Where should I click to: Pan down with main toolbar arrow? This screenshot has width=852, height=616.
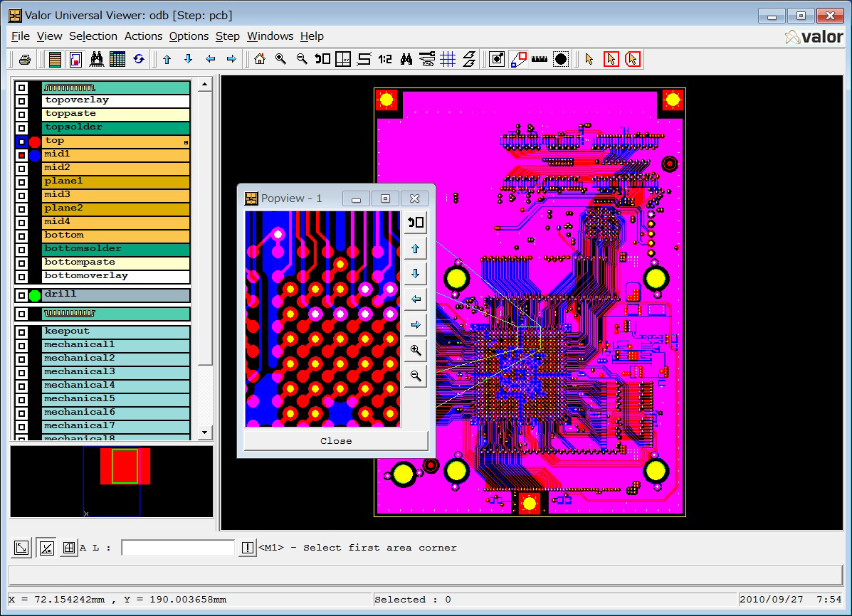point(188,59)
